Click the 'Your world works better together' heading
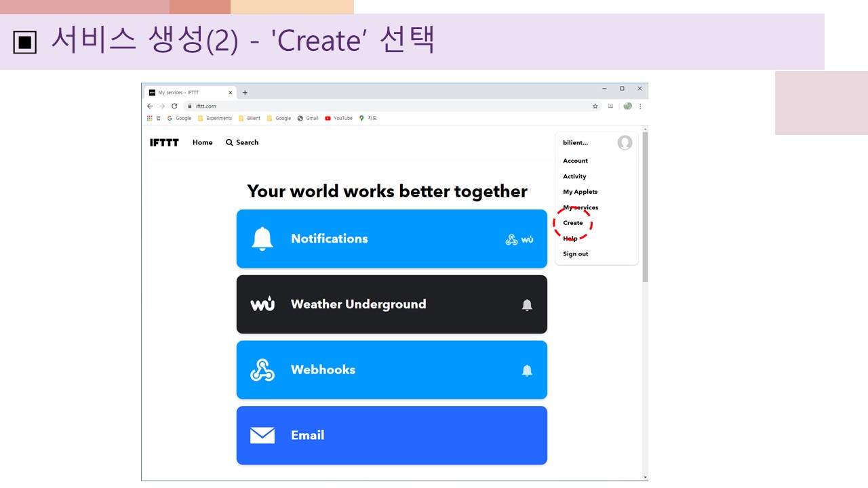This screenshot has width=868, height=488. pos(387,191)
